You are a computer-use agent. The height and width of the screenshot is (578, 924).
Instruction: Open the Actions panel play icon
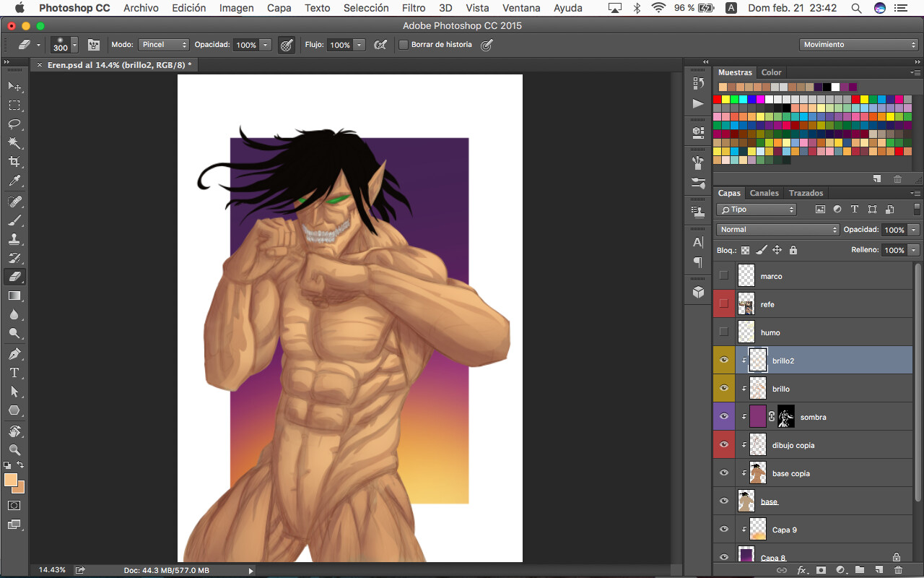698,103
